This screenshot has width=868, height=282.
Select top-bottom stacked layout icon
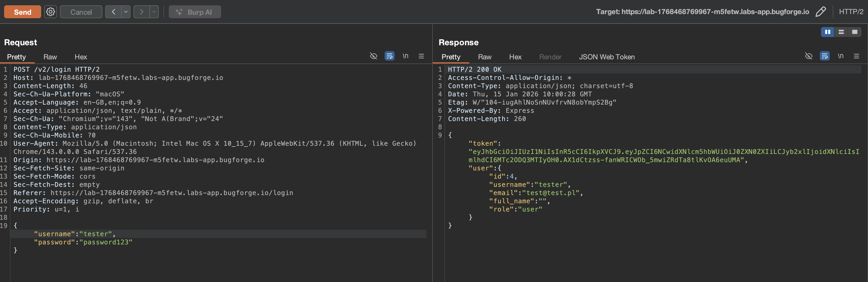pos(841,32)
